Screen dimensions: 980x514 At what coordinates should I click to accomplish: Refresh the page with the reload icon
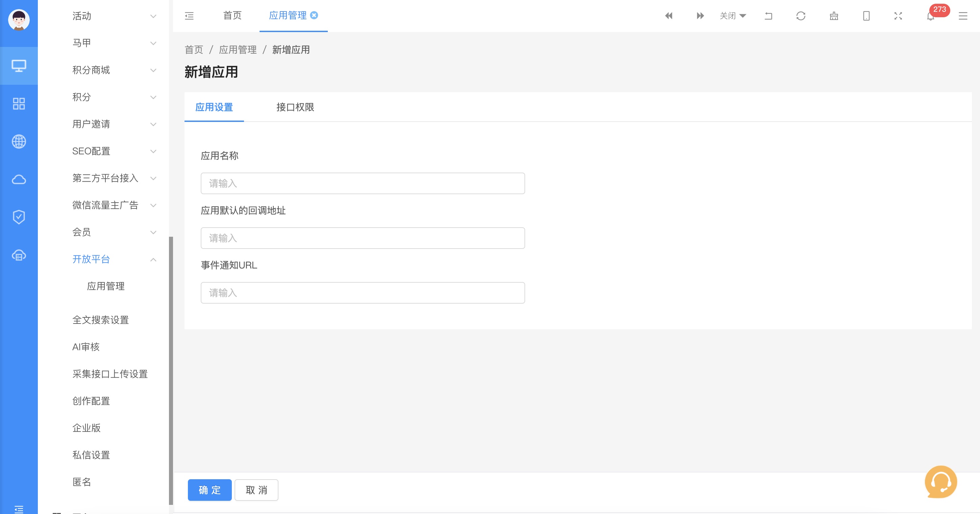pyautogui.click(x=801, y=16)
